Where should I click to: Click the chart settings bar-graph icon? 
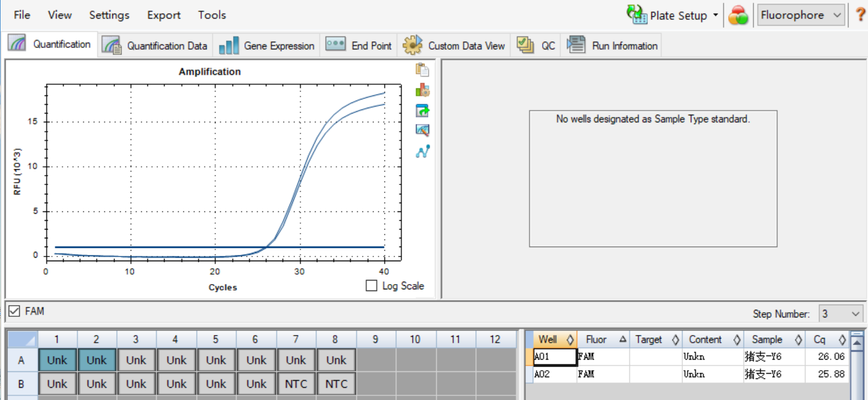[x=423, y=90]
